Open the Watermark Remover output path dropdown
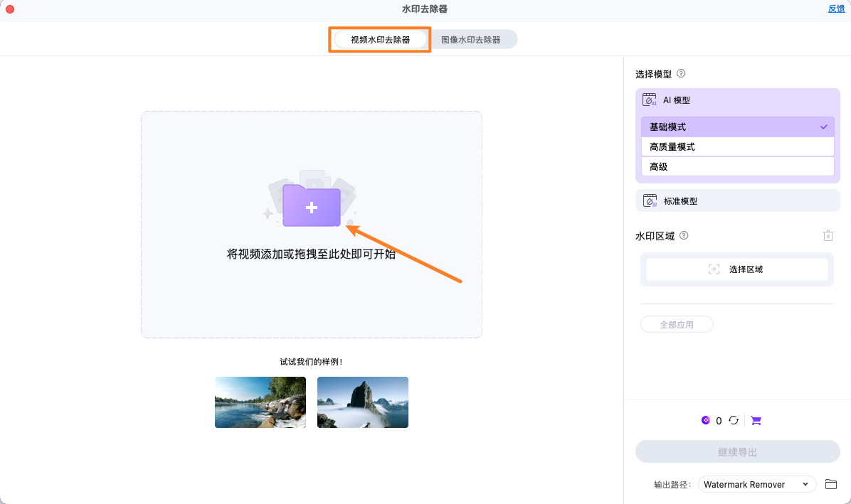851x504 pixels. click(x=756, y=484)
